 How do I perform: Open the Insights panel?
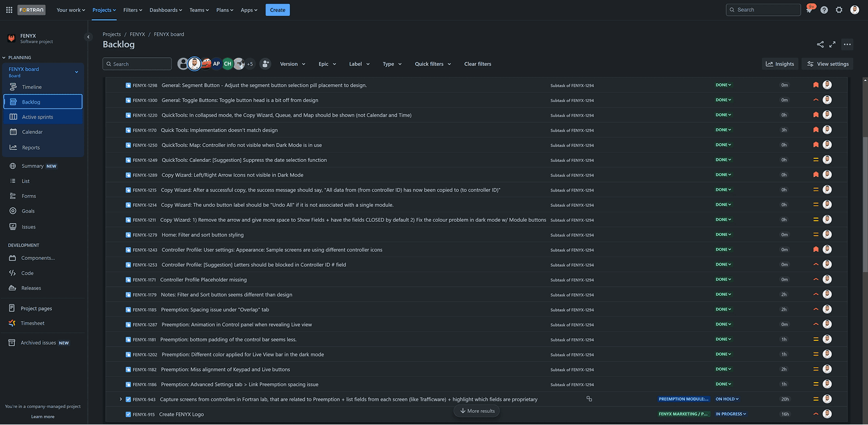click(x=780, y=64)
